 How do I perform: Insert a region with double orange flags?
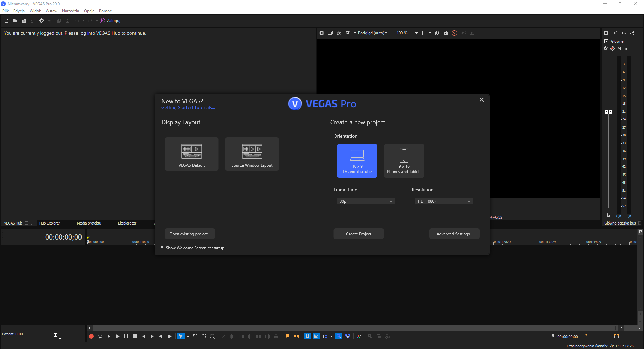pos(296,336)
